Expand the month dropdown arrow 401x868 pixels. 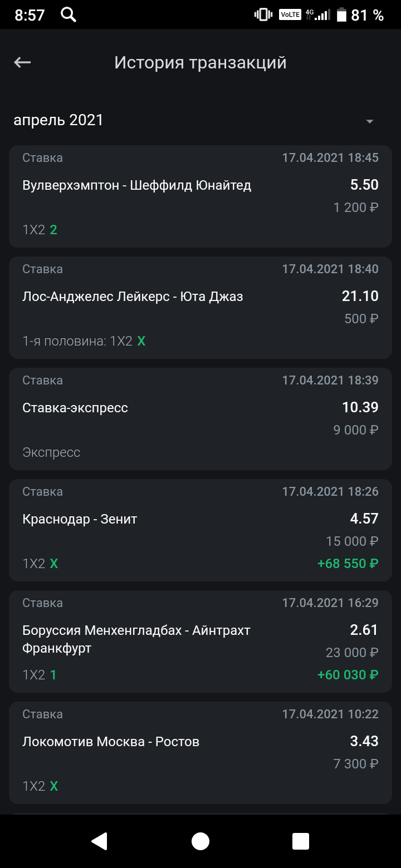point(369,121)
